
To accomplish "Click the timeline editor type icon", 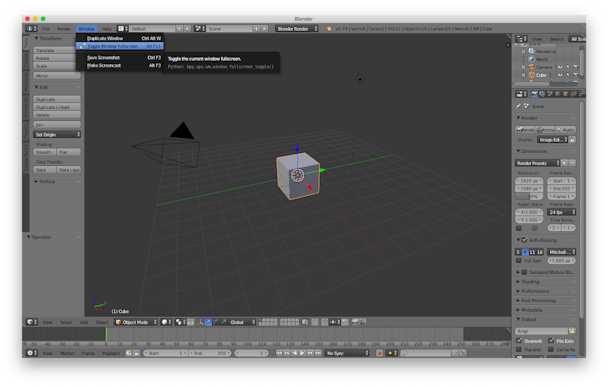I will point(31,353).
